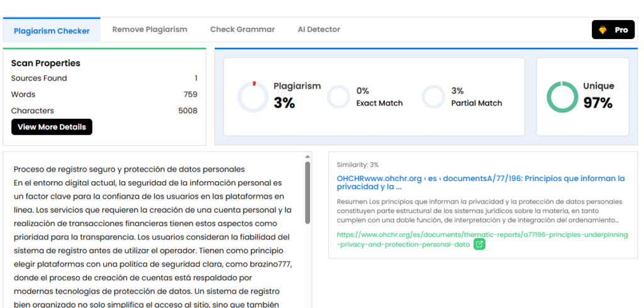Click the Similarity: 3% label
The image size is (644, 308).
[x=358, y=165]
